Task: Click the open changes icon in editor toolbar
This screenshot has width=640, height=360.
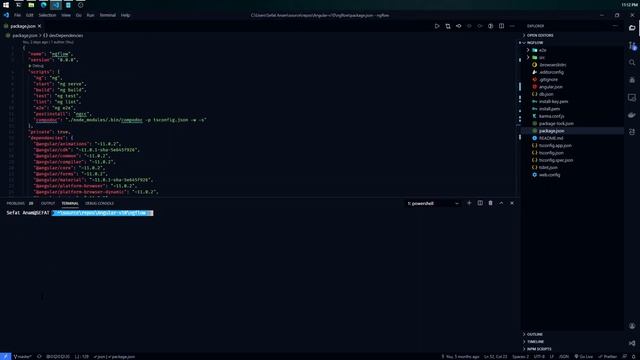Action: click(x=458, y=26)
